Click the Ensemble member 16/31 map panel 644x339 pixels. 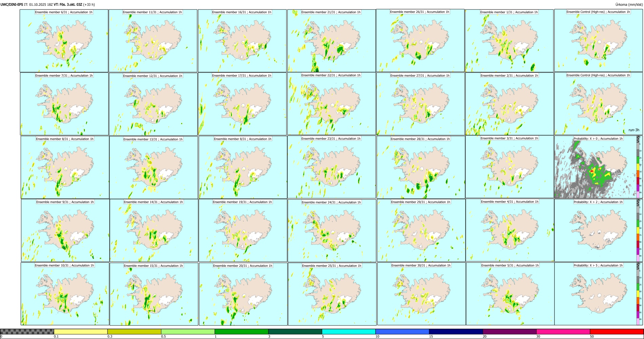[242, 41]
